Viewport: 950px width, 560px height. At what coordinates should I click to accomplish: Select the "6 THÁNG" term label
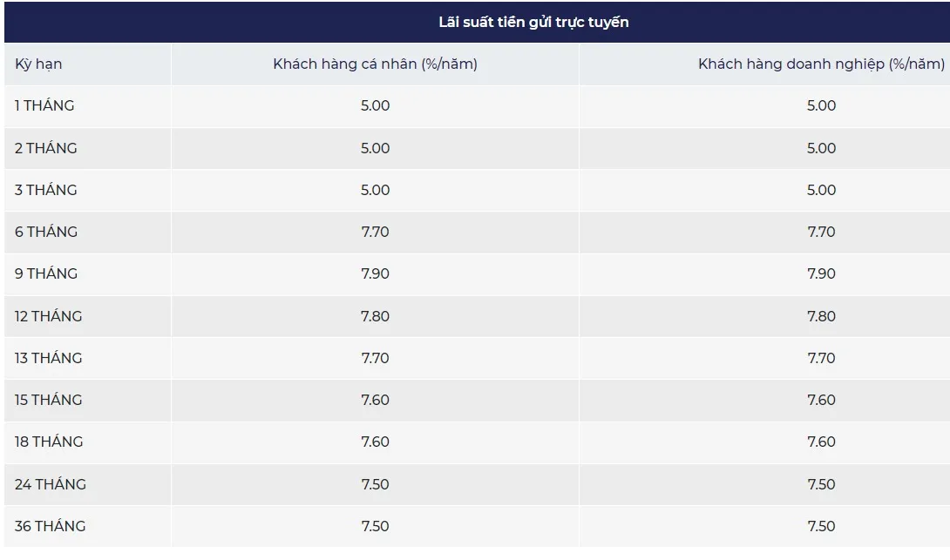(x=45, y=232)
